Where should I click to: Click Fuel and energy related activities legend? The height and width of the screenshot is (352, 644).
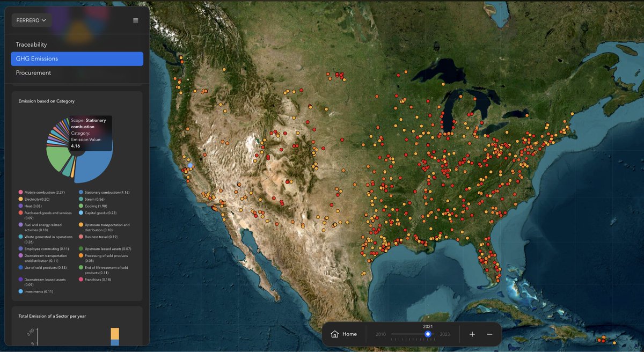40,228
